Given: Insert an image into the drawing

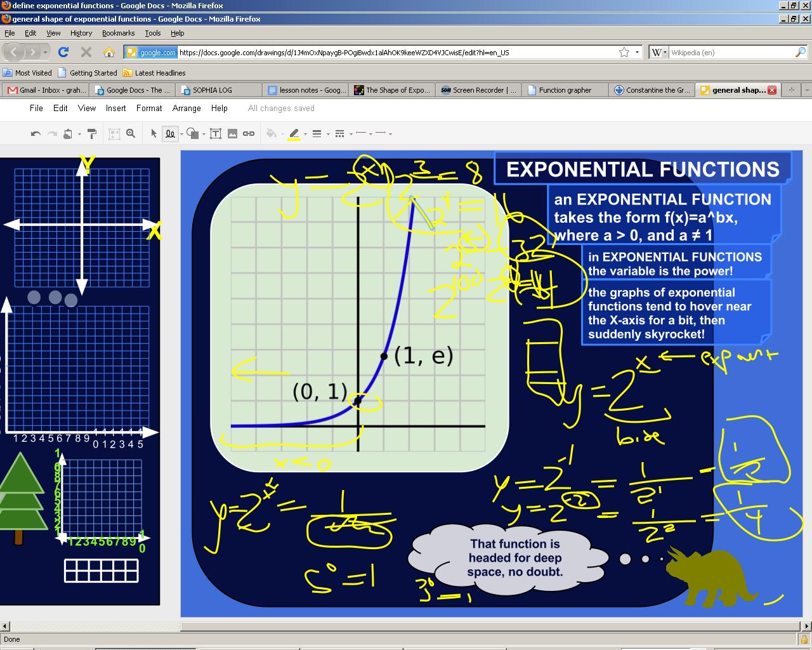Looking at the screenshot, I should (x=232, y=134).
